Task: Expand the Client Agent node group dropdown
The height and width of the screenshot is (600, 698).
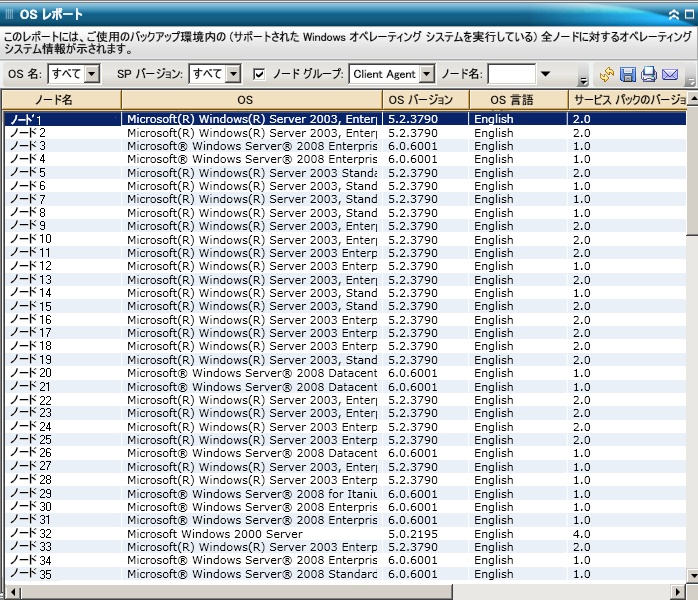Action: (x=427, y=73)
